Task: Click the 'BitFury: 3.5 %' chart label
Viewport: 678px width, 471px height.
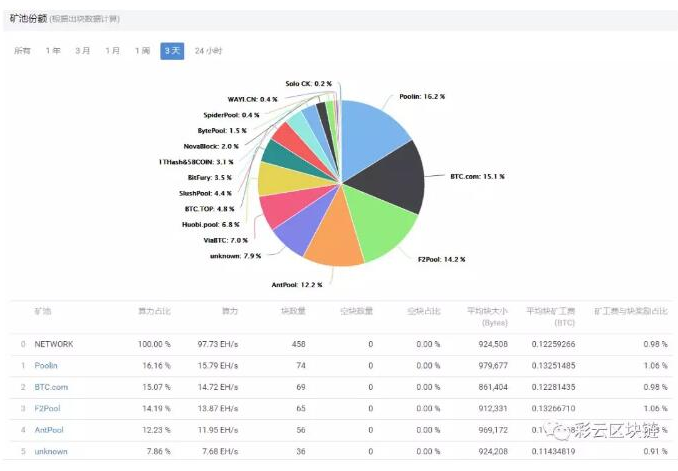Action: (209, 178)
